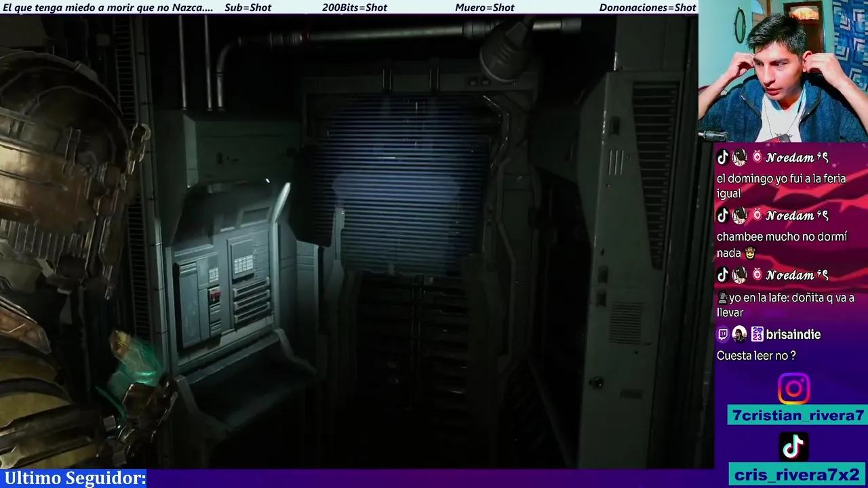Click TikTok icon on the 'yo en la lafe' message

coord(723,275)
